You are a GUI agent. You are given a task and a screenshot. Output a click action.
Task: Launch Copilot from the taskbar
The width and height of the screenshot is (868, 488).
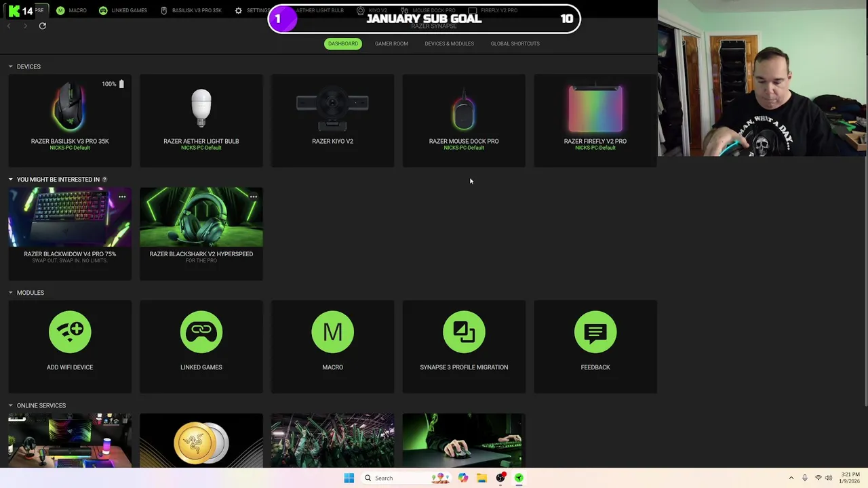[463, 478]
